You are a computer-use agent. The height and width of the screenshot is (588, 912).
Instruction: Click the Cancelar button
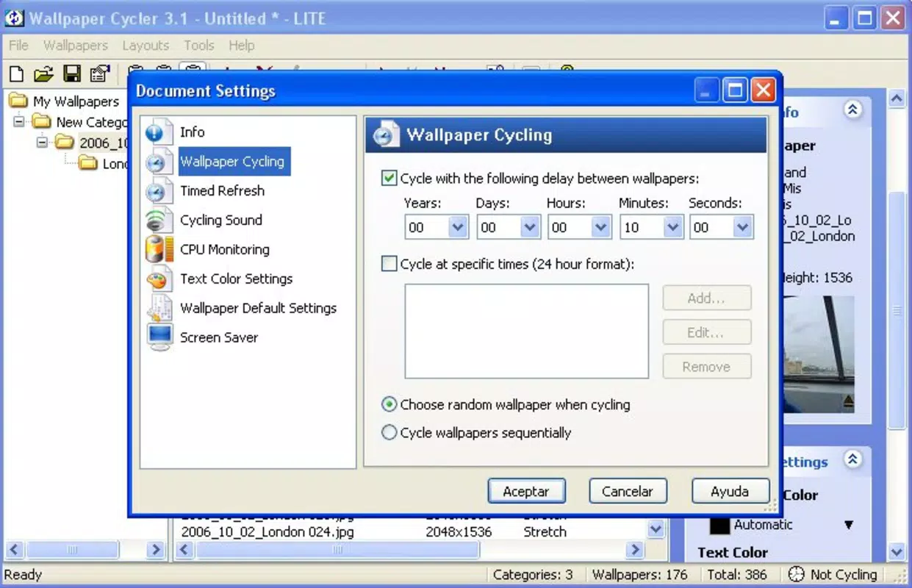[628, 491]
